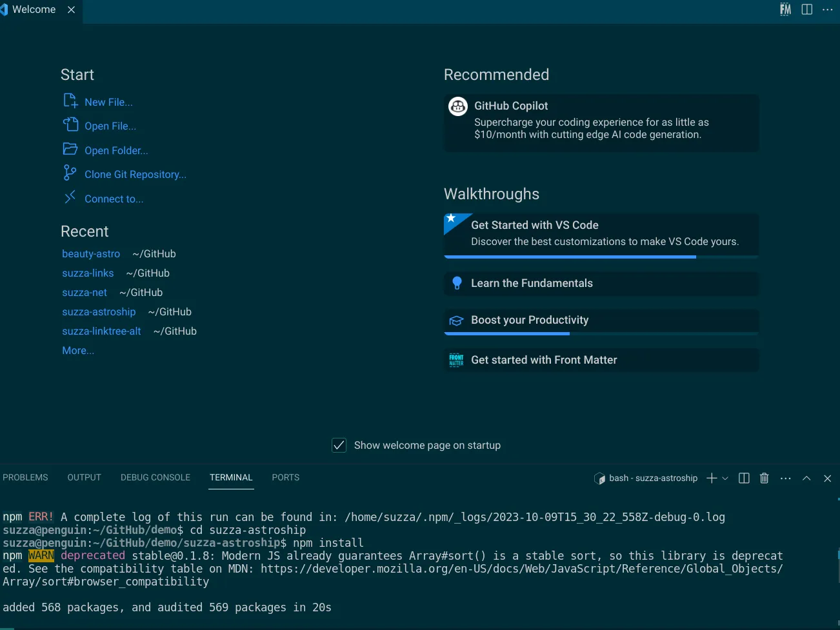Image resolution: width=840 pixels, height=630 pixels.
Task: Click the GitHub Copilot icon
Action: point(458,106)
